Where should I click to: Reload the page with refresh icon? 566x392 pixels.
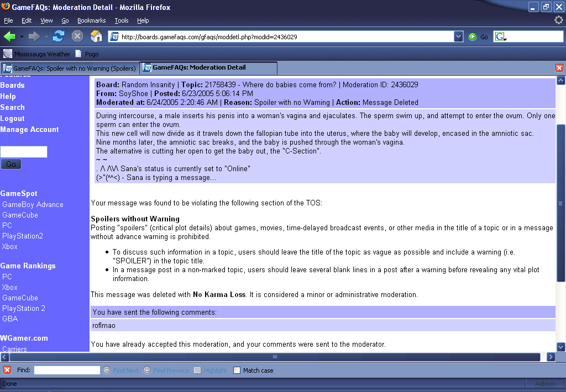pos(59,36)
